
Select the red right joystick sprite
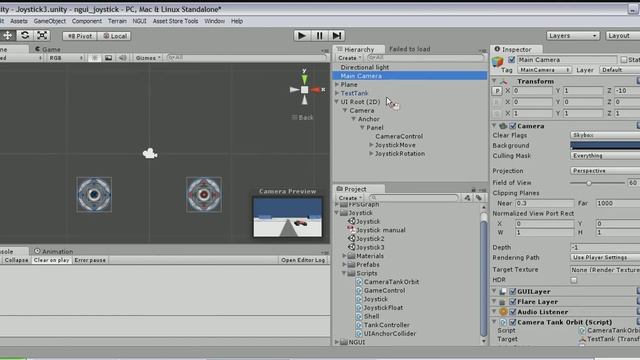click(204, 195)
